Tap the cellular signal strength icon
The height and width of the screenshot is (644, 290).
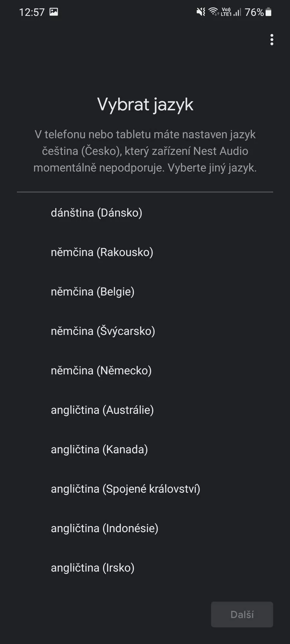[x=237, y=12]
